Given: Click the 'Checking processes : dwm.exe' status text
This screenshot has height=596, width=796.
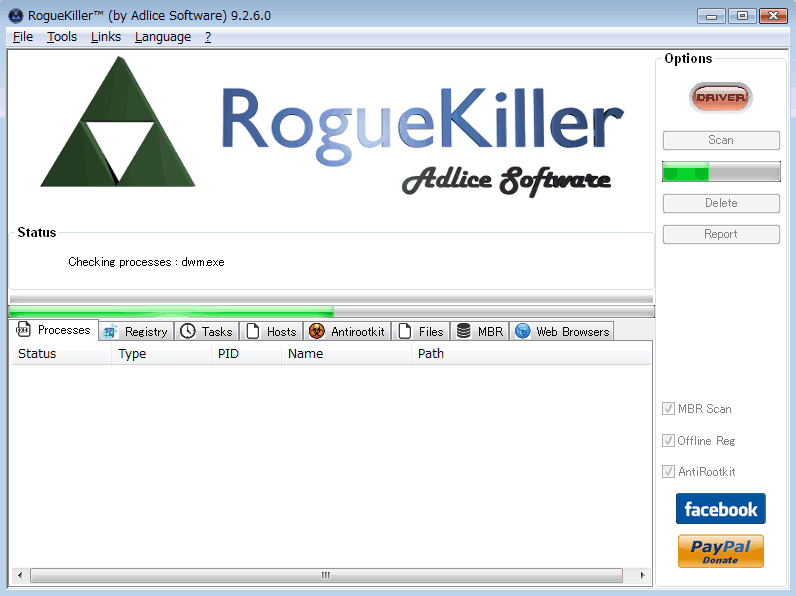Looking at the screenshot, I should click(146, 262).
